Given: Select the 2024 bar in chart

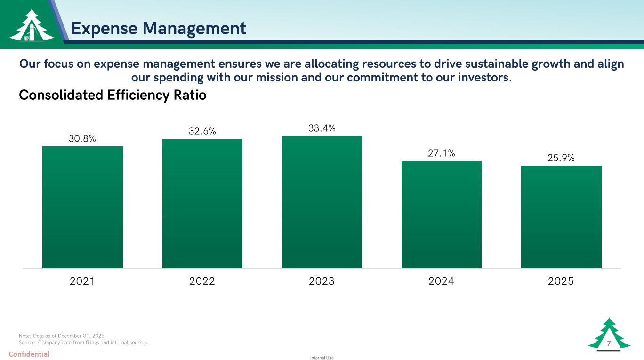Looking at the screenshot, I should pos(442,215).
